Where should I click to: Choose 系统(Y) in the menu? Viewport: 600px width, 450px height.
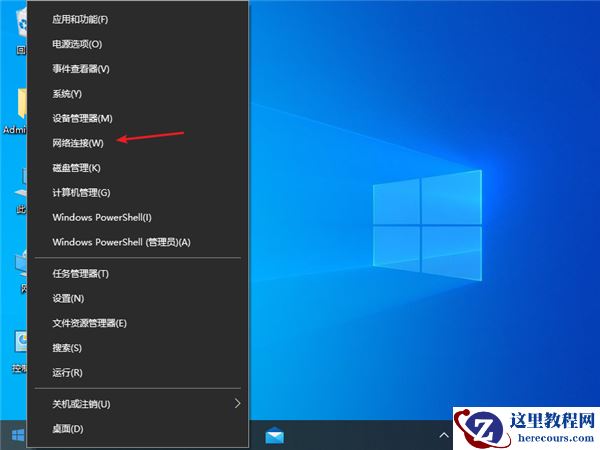[x=138, y=93]
